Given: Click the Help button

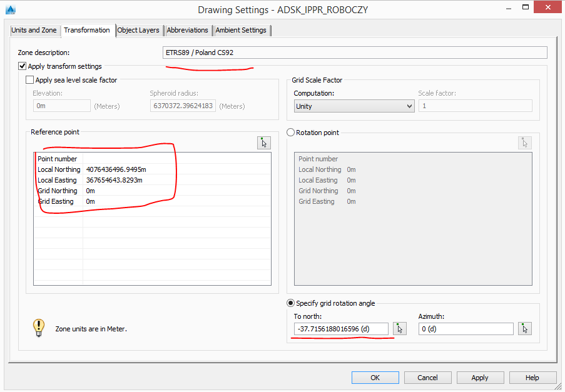Looking at the screenshot, I should pos(532,377).
